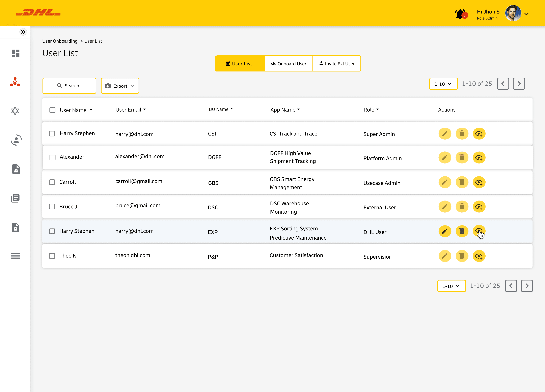
Task: Open App Name column dropdown
Action: tap(299, 110)
